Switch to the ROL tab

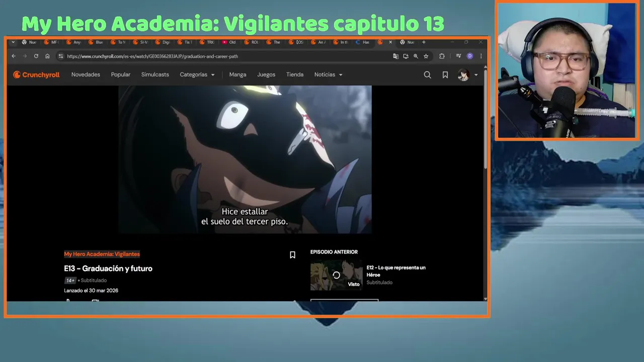251,42
